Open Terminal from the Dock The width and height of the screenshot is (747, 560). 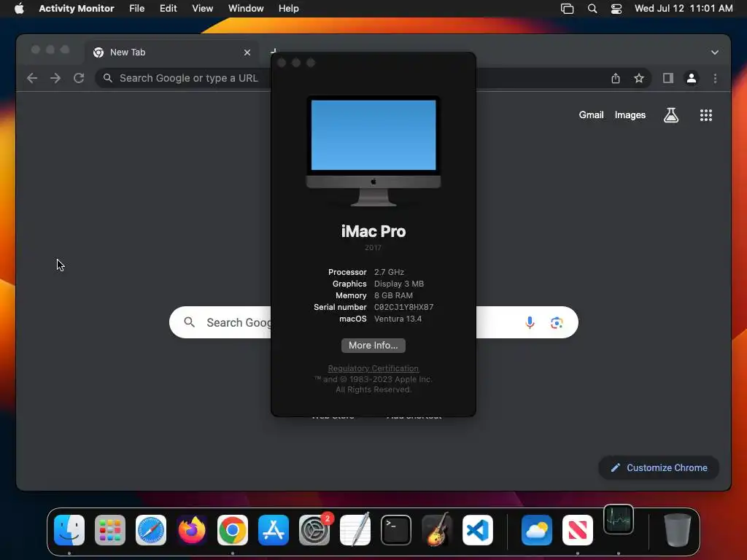click(x=396, y=530)
